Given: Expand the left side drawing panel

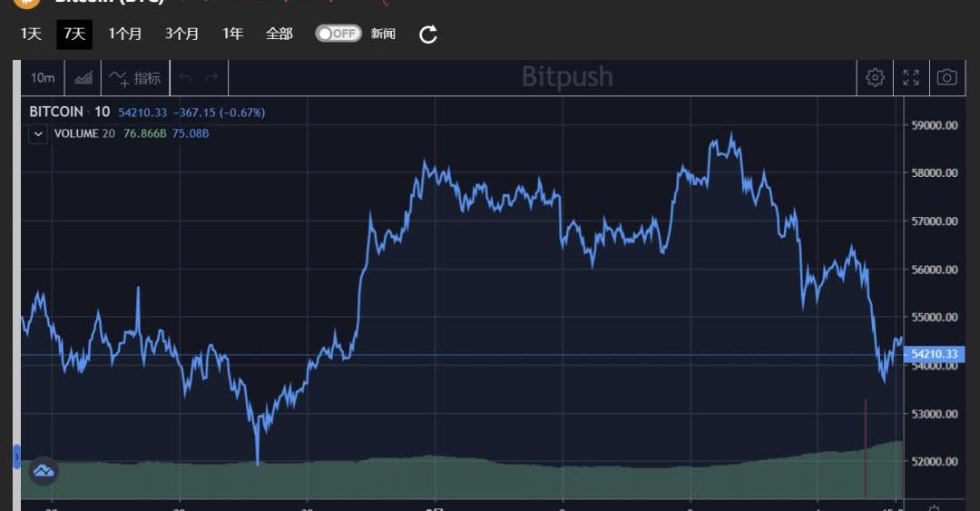Looking at the screenshot, I should pyautogui.click(x=16, y=457).
